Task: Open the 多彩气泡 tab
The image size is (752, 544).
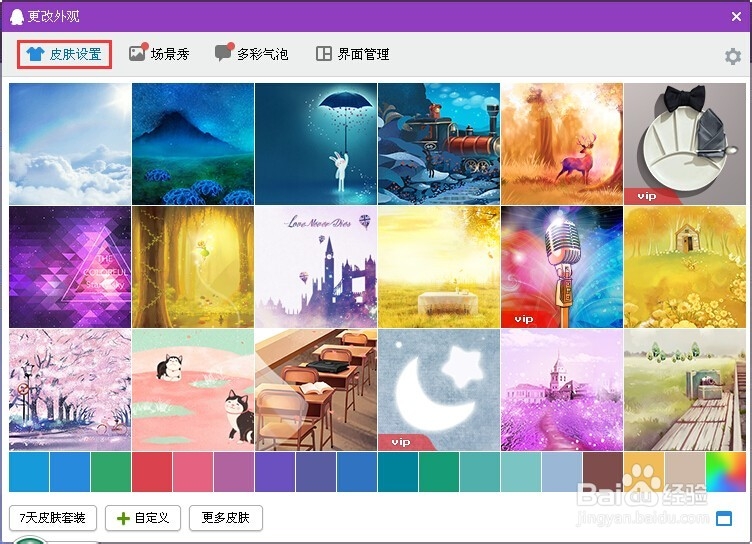Action: pyautogui.click(x=251, y=54)
